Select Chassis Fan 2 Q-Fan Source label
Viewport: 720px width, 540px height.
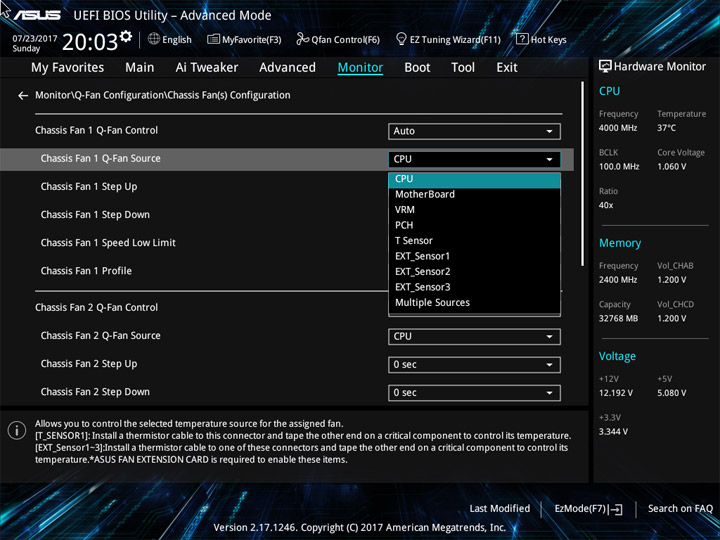pos(101,336)
